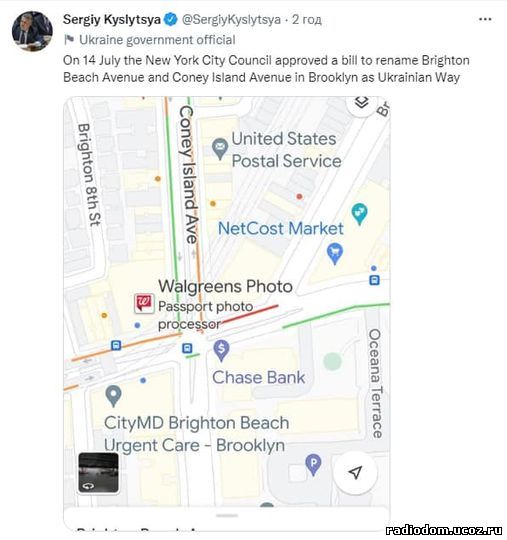Select the CityMD Brighton Beach location pin
The image size is (507, 540).
pos(113,396)
